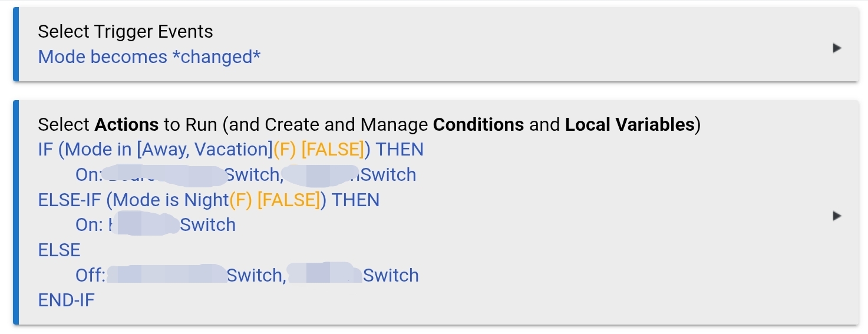Select the orange [FALSE] on the IF line
868x334 pixels.
click(333, 150)
